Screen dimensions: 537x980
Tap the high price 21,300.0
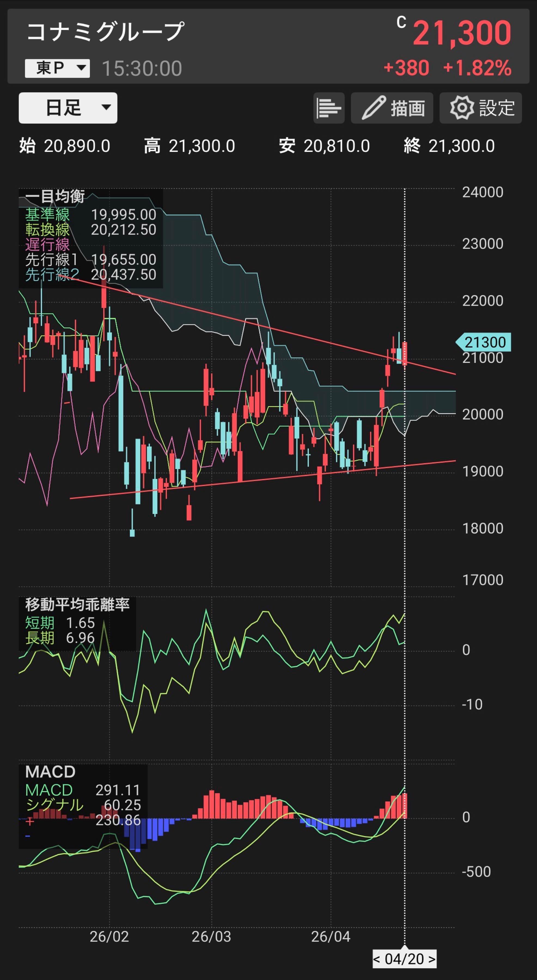pyautogui.click(x=202, y=146)
